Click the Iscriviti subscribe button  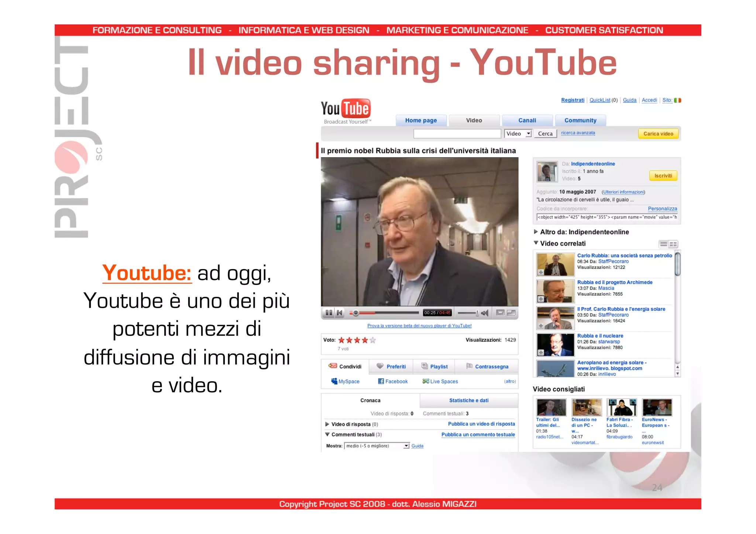click(x=663, y=176)
